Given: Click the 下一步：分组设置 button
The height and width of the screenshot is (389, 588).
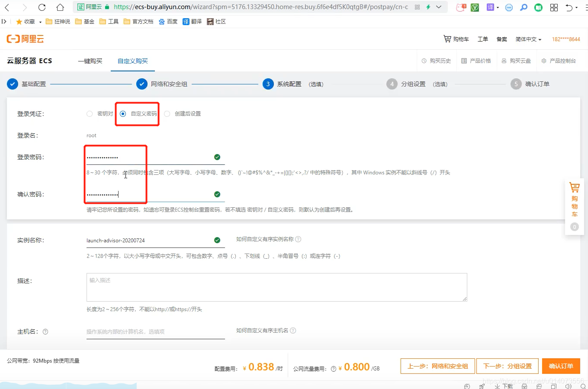Looking at the screenshot, I should 508,366.
